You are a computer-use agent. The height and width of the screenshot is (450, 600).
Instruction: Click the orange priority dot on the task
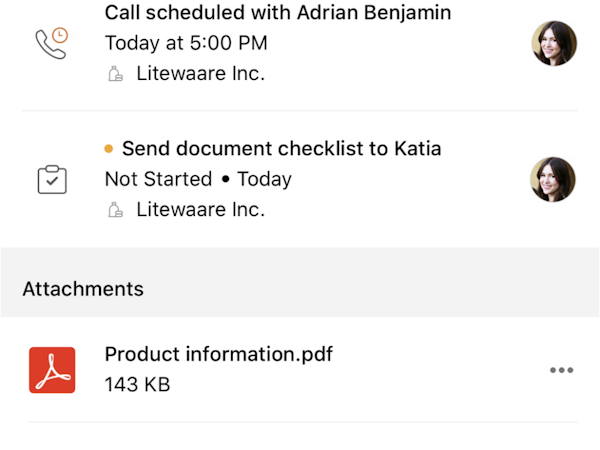[109, 149]
